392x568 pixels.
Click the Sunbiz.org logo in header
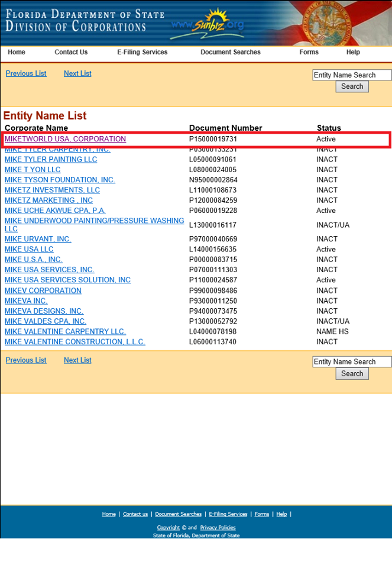click(x=208, y=24)
